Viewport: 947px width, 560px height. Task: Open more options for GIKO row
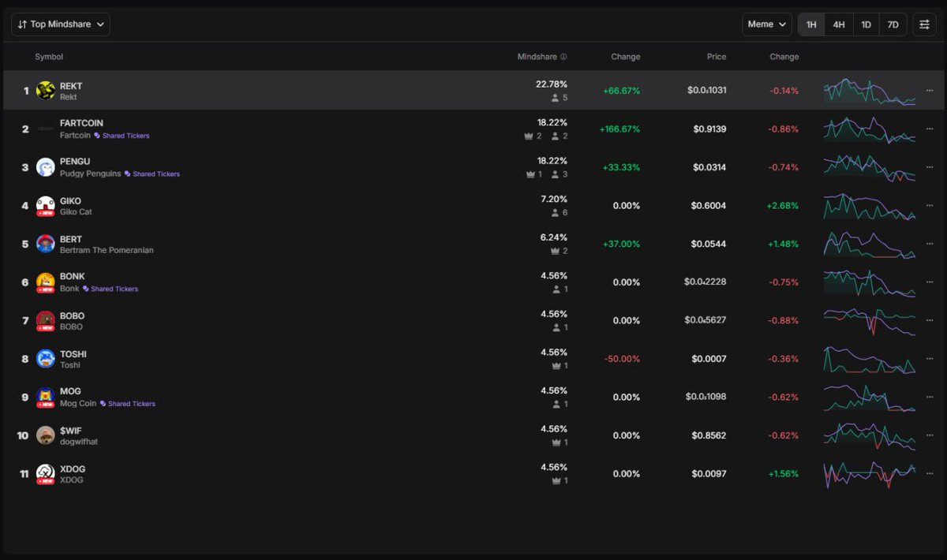point(929,206)
